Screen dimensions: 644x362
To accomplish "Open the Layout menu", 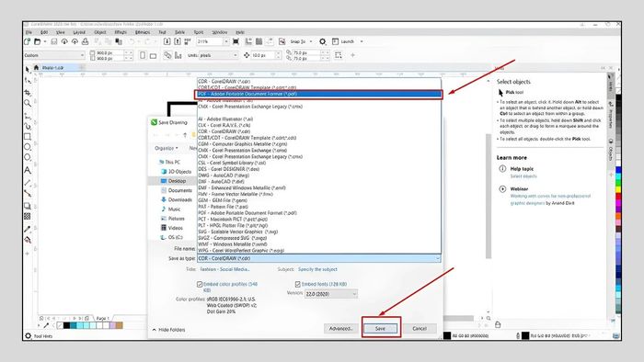I will pos(79,32).
